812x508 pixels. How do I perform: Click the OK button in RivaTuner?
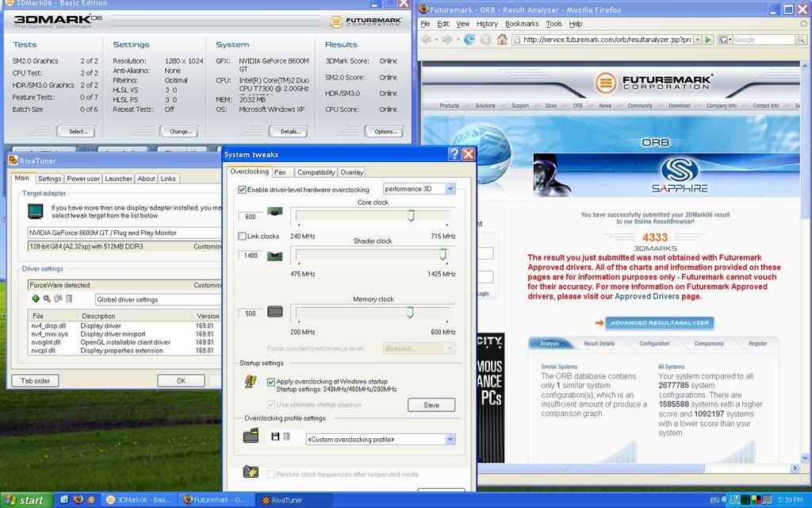pos(181,380)
